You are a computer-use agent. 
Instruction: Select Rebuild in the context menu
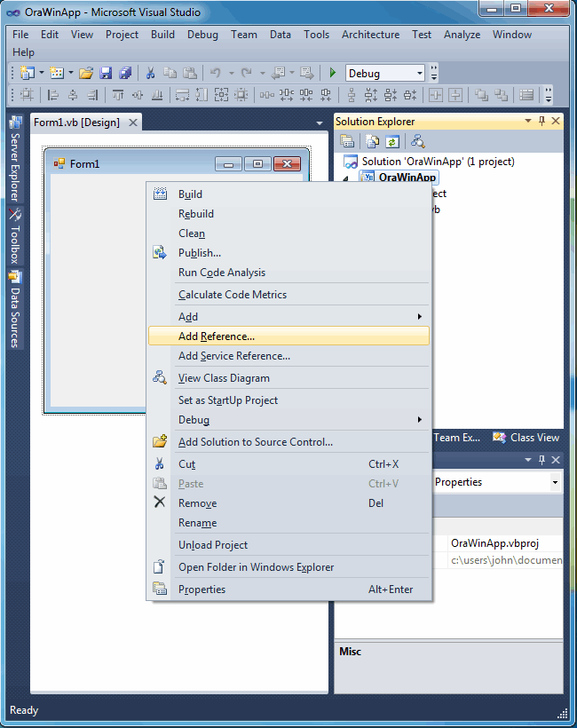point(288,214)
